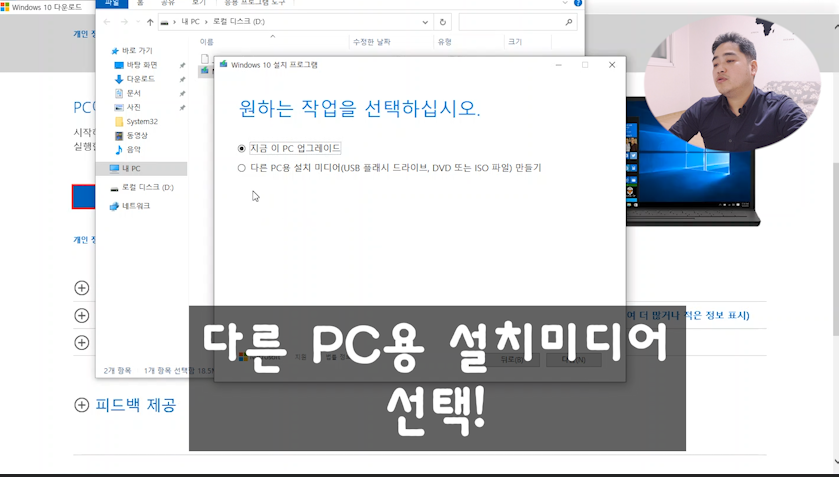The height and width of the screenshot is (477, 839).
Task: Sort files by the 이름 column header
Action: [x=207, y=42]
